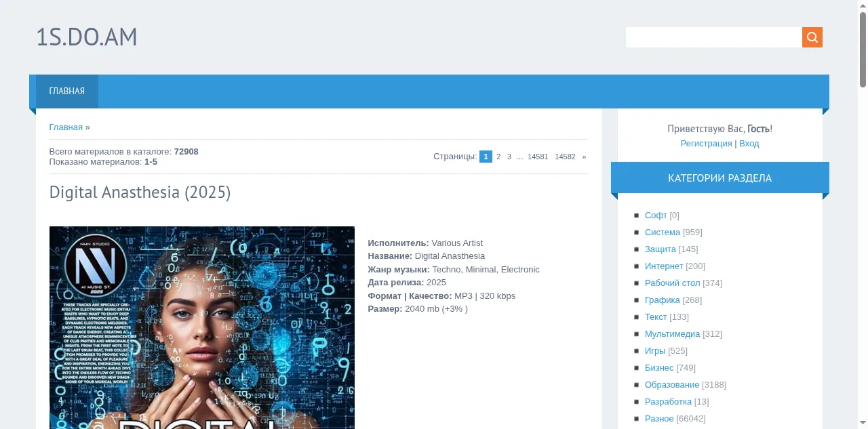The height and width of the screenshot is (429, 868).
Task: Open the Разработка category
Action: (668, 401)
